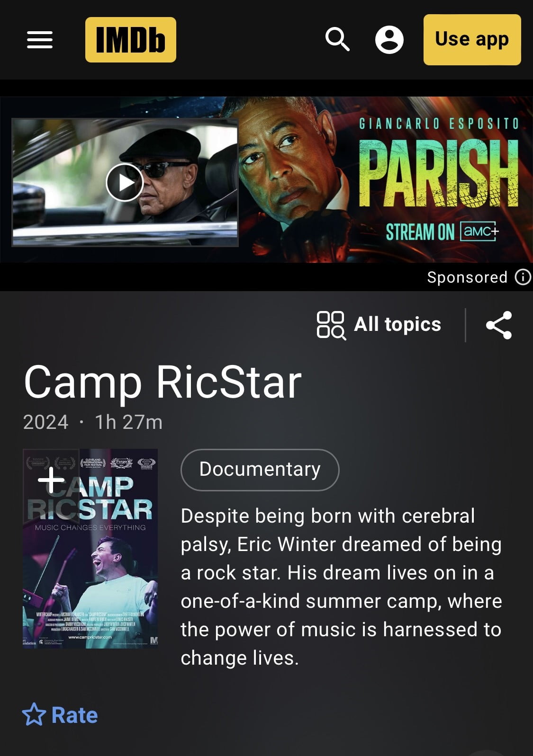Open the All topics grid icon
This screenshot has height=756, width=533.
[x=331, y=325]
